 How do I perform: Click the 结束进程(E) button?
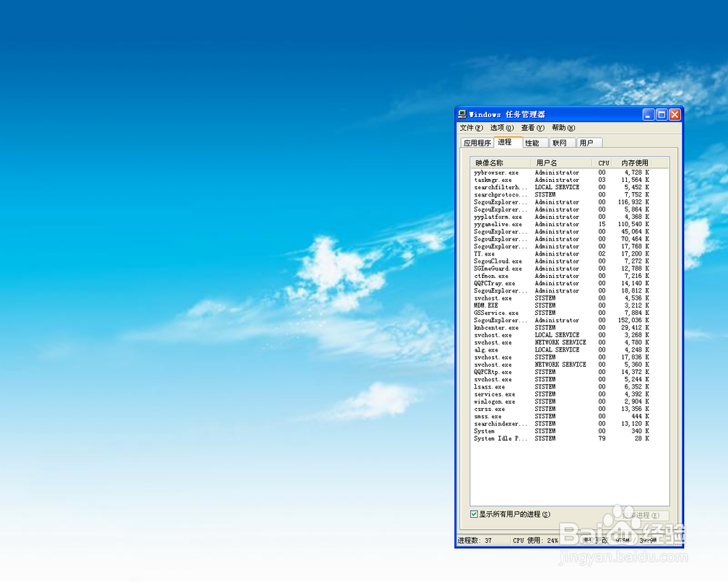(641, 515)
